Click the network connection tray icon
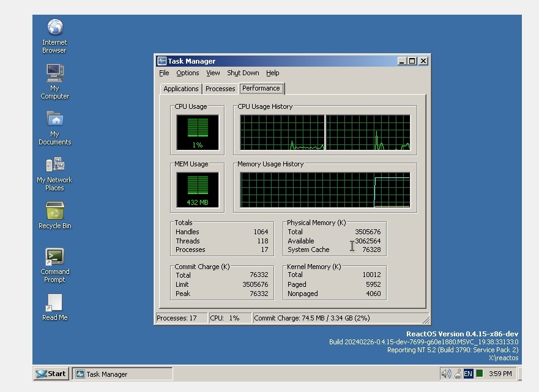Image resolution: width=539 pixels, height=392 pixels. pos(458,374)
